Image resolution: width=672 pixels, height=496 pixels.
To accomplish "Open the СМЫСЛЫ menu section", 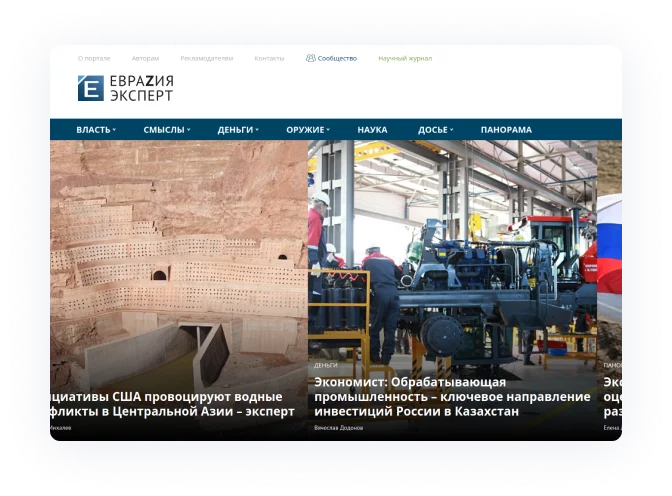I will [x=164, y=130].
